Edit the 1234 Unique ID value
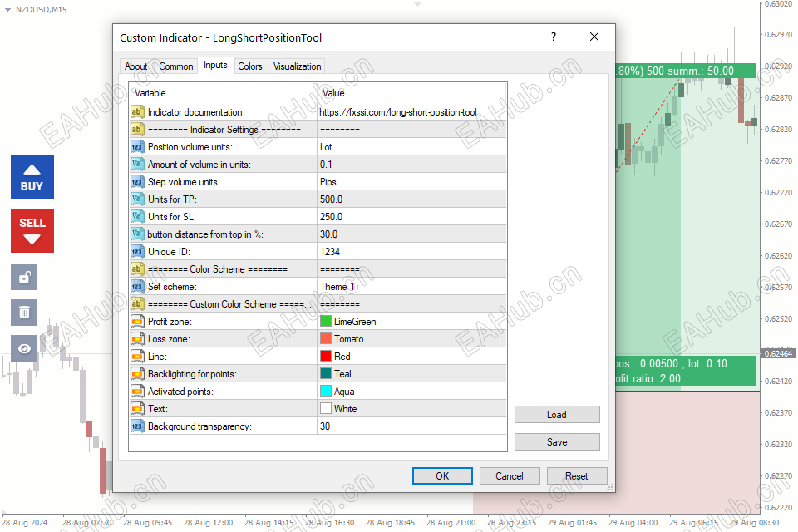The width and height of the screenshot is (798, 532). click(x=411, y=252)
